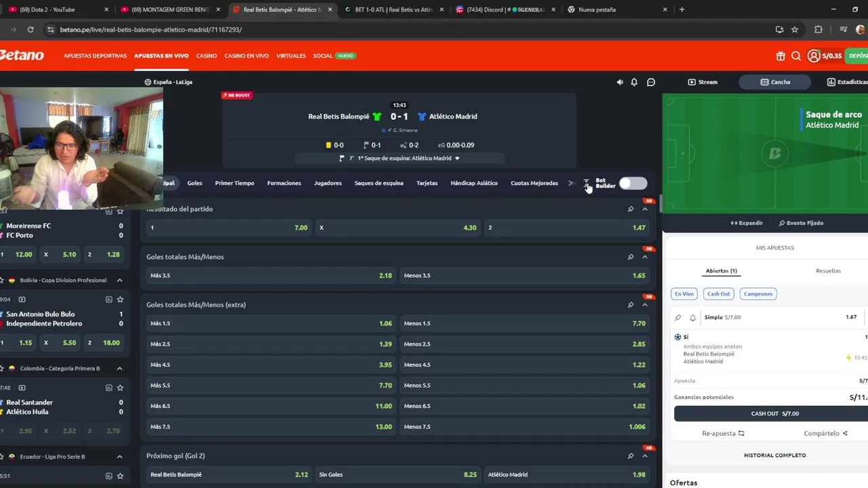Pin the Goles totales Más/Menos (extra) market
This screenshot has height=488, width=868.
click(x=631, y=305)
